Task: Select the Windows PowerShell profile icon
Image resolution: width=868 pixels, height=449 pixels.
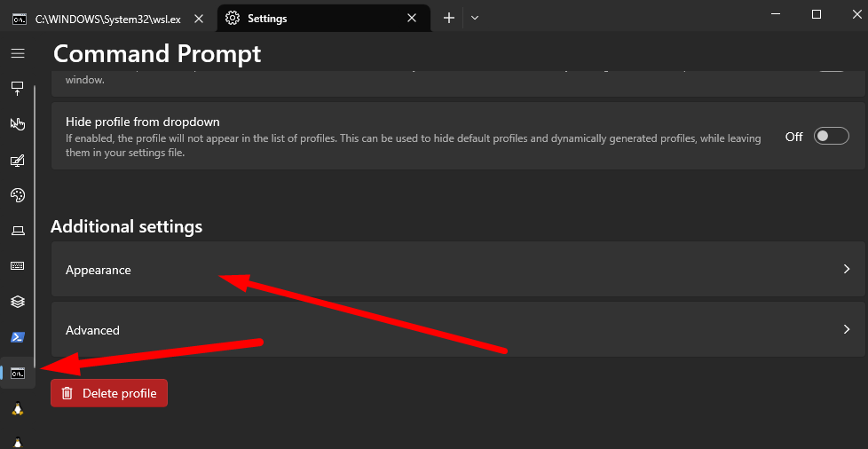Action: coord(17,337)
